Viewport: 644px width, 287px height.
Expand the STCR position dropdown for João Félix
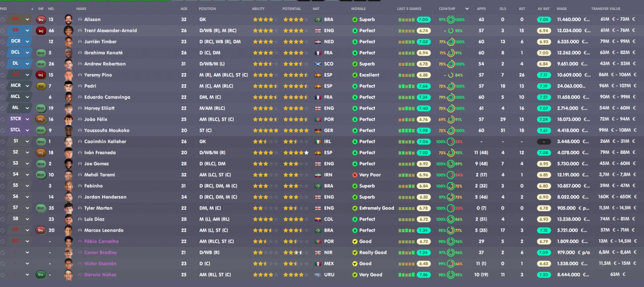(27, 119)
